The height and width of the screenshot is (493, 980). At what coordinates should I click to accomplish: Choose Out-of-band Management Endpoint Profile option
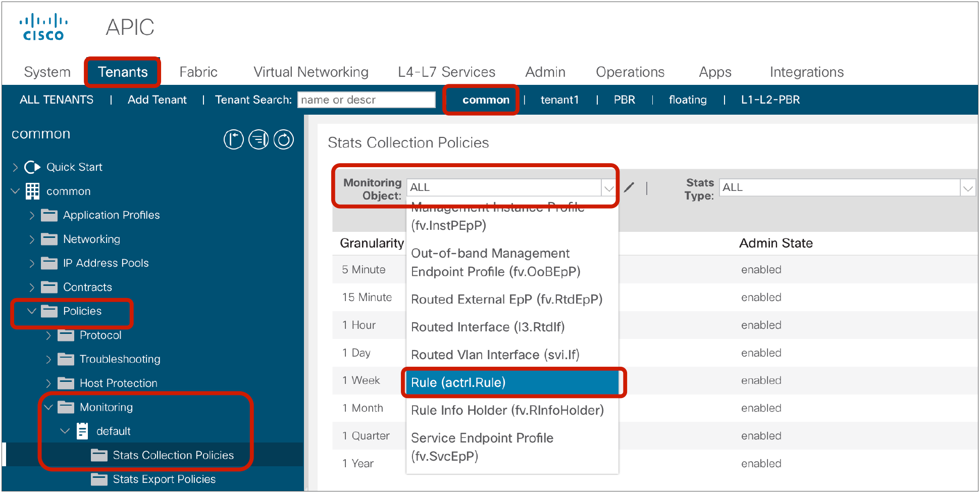pyautogui.click(x=512, y=263)
